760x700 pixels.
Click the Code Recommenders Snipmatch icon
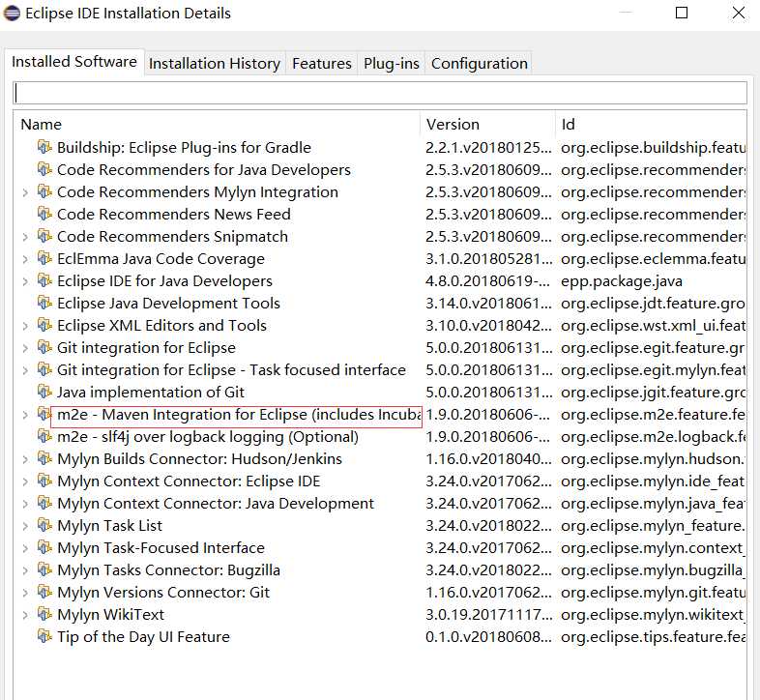44,236
